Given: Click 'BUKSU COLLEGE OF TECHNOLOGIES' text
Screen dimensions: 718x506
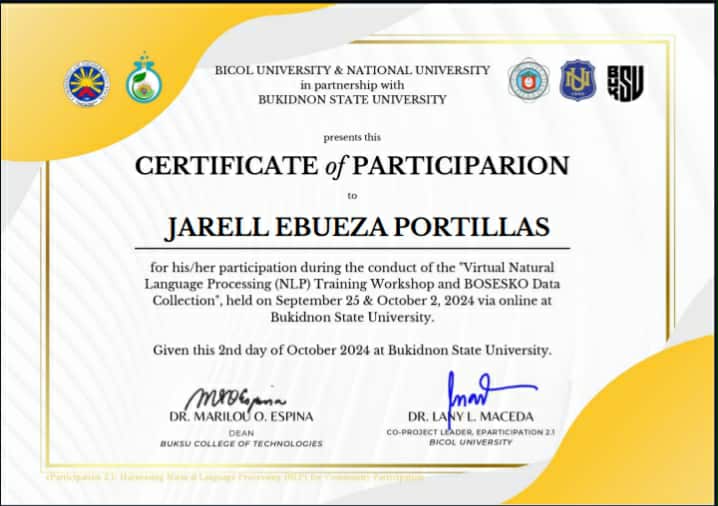Looking at the screenshot, I should 241,444.
